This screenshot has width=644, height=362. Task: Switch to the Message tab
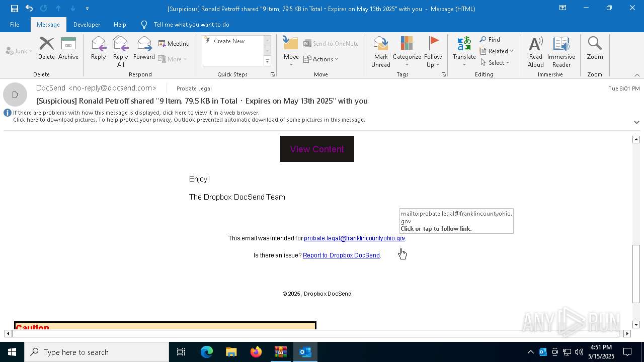coord(48,25)
